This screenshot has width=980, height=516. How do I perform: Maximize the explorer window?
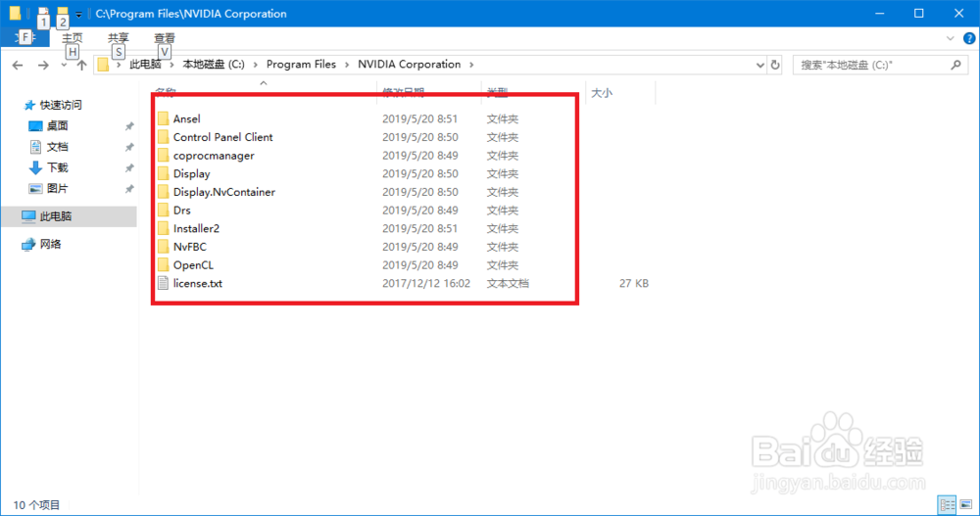(x=919, y=13)
